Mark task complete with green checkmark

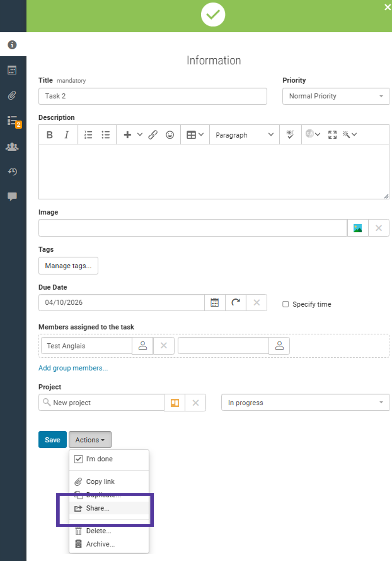pos(213,15)
